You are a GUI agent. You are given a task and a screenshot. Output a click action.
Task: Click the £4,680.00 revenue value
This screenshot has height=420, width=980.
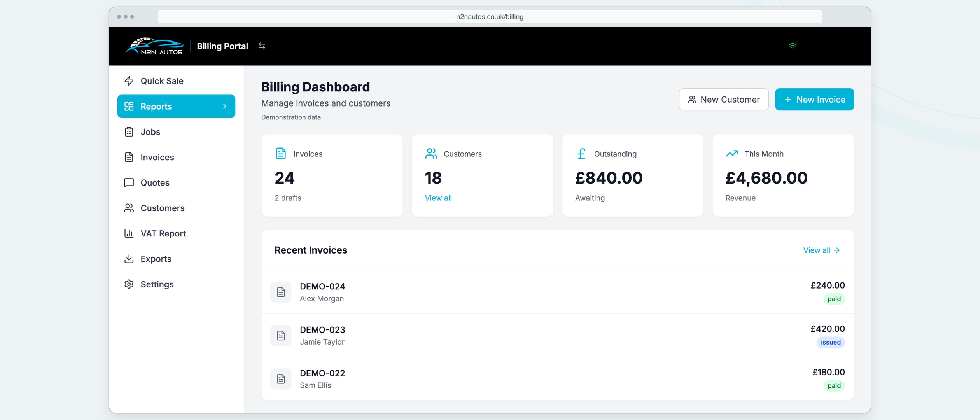click(x=766, y=178)
